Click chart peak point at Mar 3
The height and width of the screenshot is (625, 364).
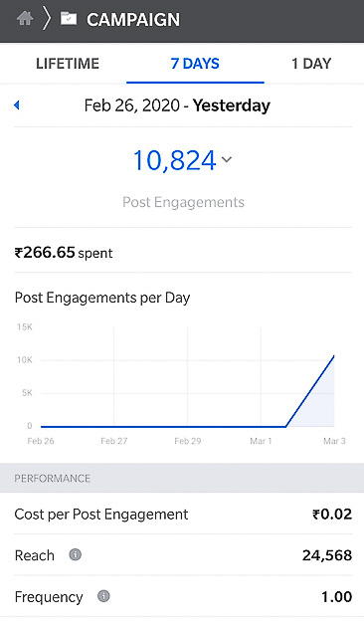coord(334,355)
